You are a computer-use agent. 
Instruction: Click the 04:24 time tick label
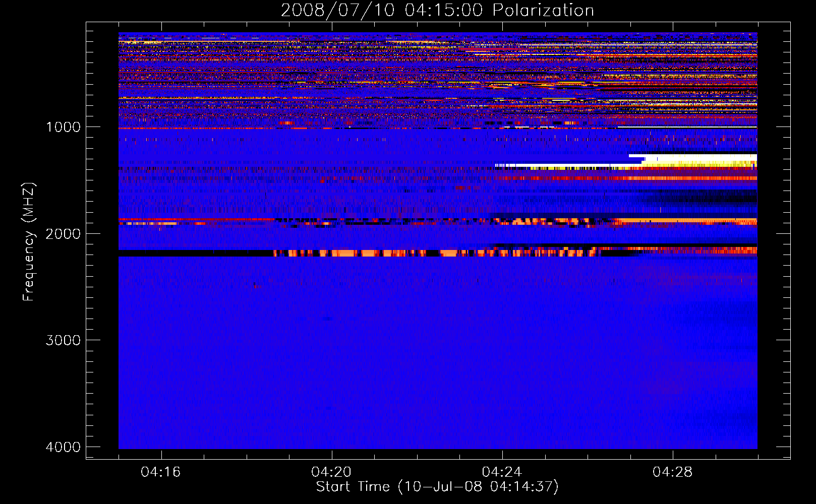pyautogui.click(x=502, y=472)
